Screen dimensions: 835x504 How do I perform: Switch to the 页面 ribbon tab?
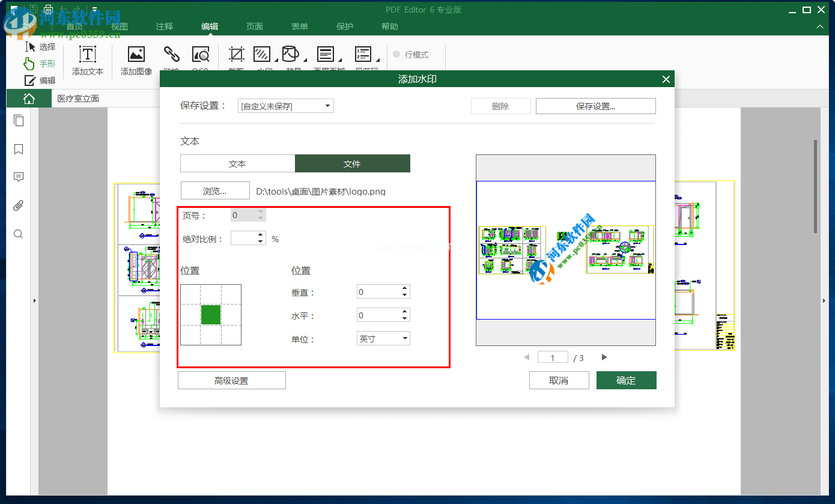[254, 26]
